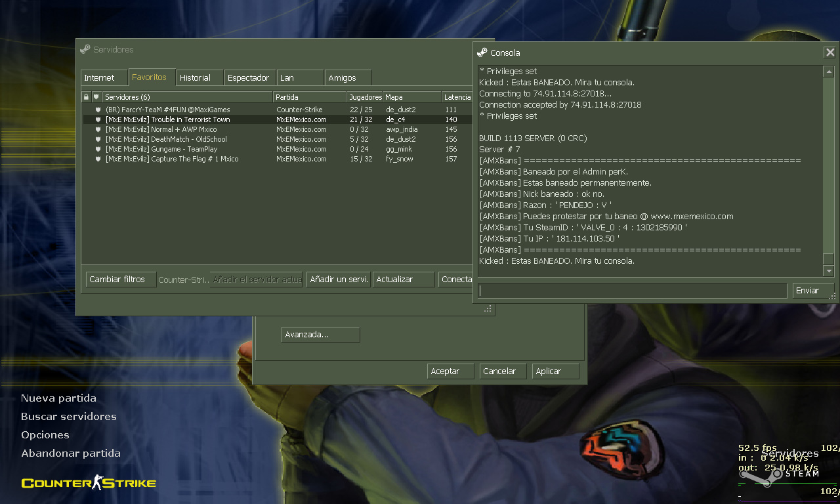Sort by the secure shield column icon
This screenshot has height=504, width=840.
(x=96, y=97)
